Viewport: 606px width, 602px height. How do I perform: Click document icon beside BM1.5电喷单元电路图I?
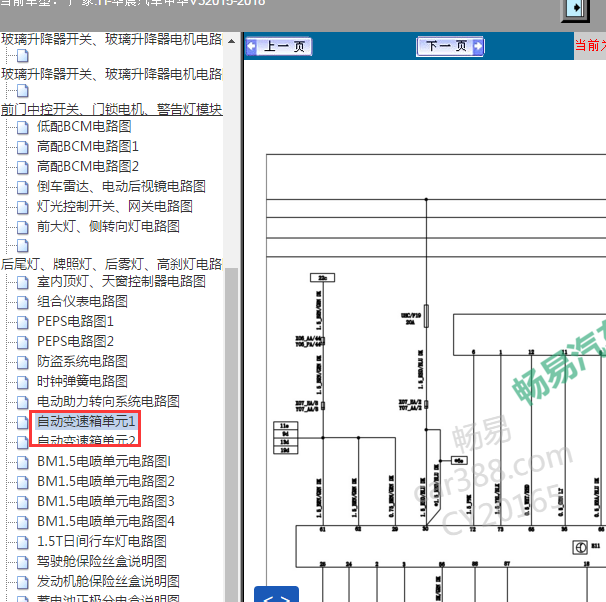coord(23,462)
